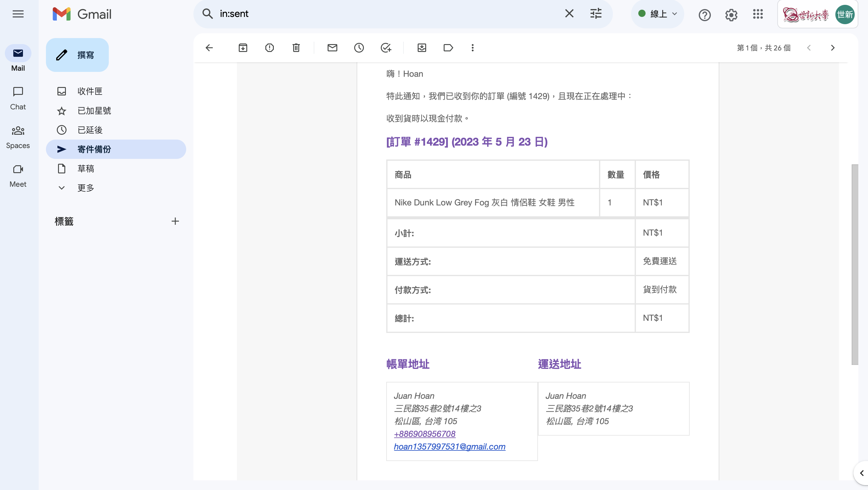The width and height of the screenshot is (868, 490).
Task: Expand the 更多 section in sidebar
Action: (x=86, y=188)
